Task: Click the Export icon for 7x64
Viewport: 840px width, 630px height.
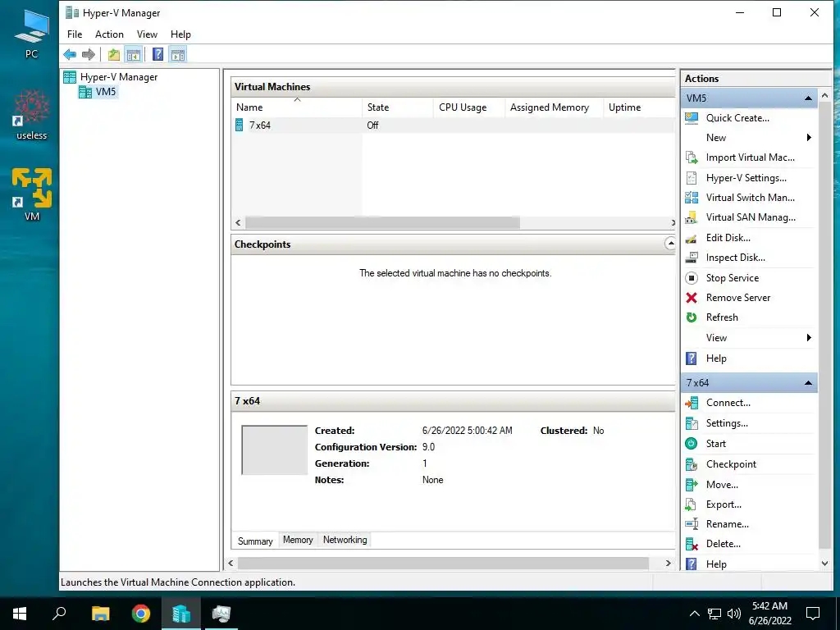Action: point(691,504)
